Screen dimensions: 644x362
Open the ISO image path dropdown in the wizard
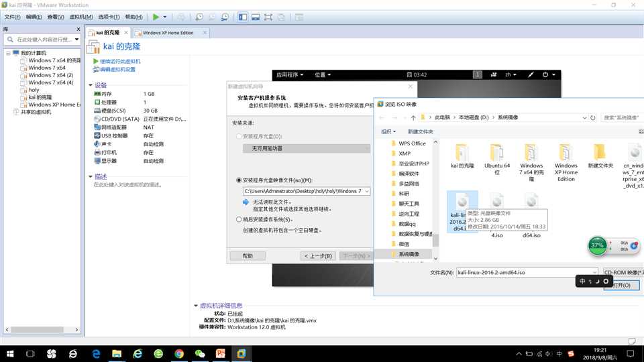pos(367,191)
